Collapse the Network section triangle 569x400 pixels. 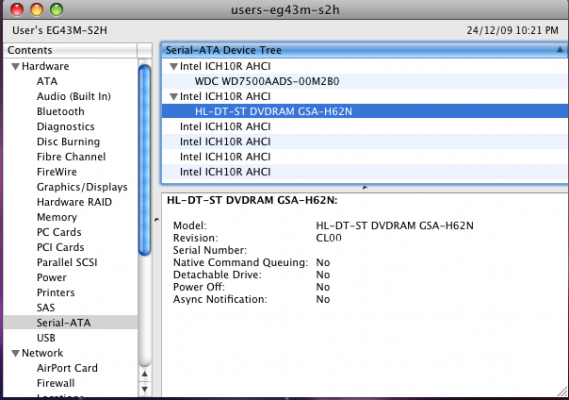[15, 354]
